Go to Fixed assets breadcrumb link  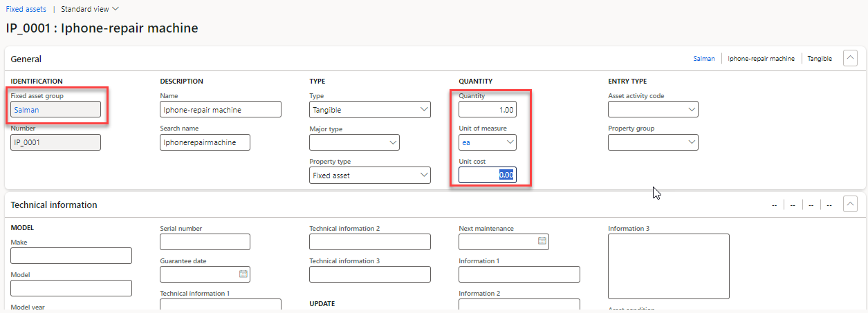[26, 9]
